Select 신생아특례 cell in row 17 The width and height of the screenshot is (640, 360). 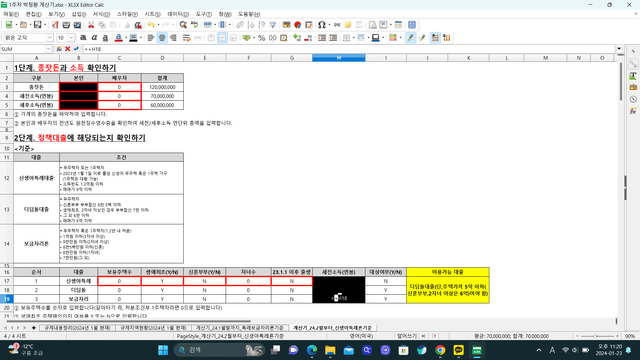pyautogui.click(x=78, y=281)
